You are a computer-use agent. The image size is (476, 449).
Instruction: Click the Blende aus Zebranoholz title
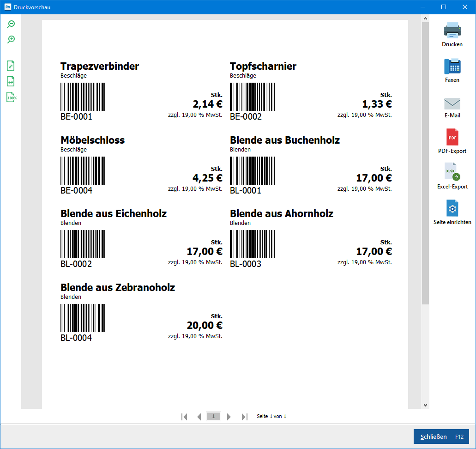(118, 287)
